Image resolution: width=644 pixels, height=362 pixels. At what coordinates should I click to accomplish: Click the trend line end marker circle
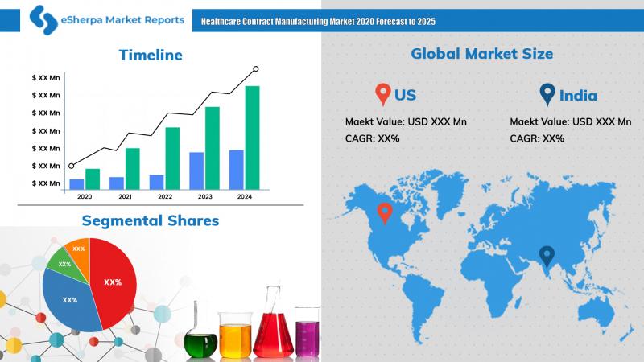point(256,69)
